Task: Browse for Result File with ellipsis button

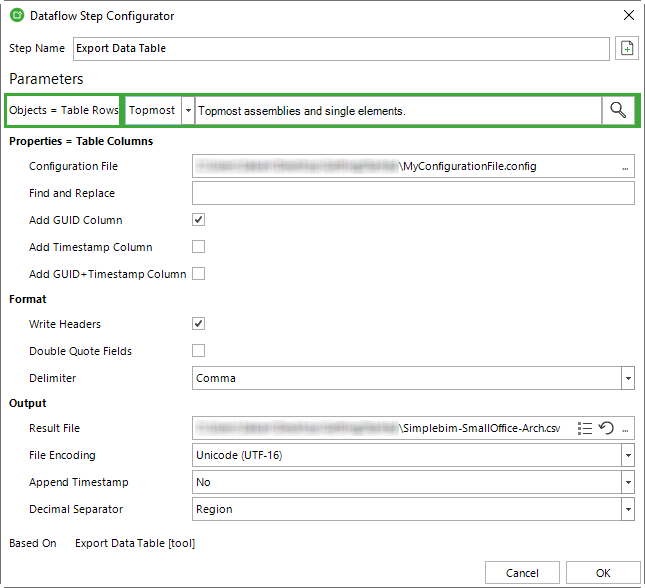Action: [x=625, y=430]
